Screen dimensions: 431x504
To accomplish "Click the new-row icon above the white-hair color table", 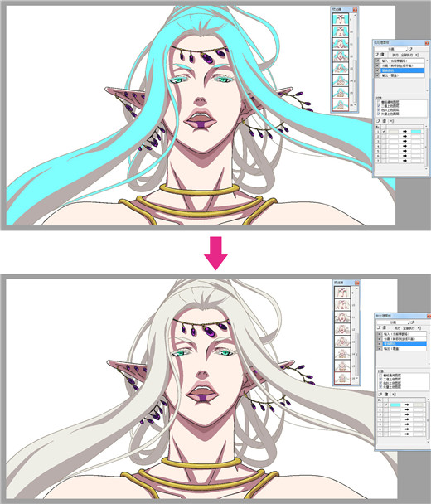I will click(380, 394).
